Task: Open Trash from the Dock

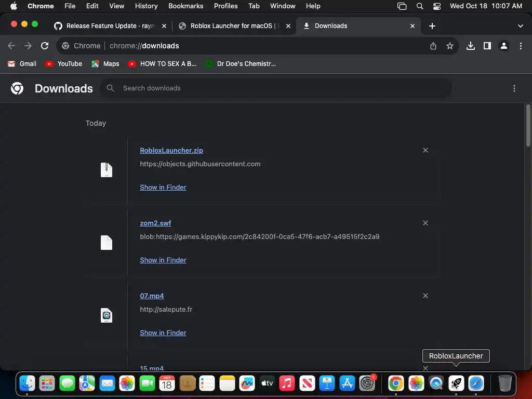Action: click(x=505, y=383)
